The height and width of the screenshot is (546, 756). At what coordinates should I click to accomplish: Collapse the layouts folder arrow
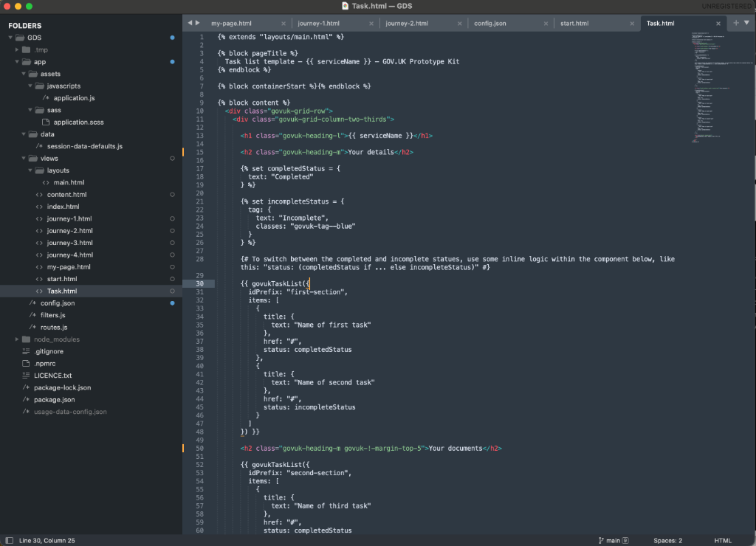point(30,170)
